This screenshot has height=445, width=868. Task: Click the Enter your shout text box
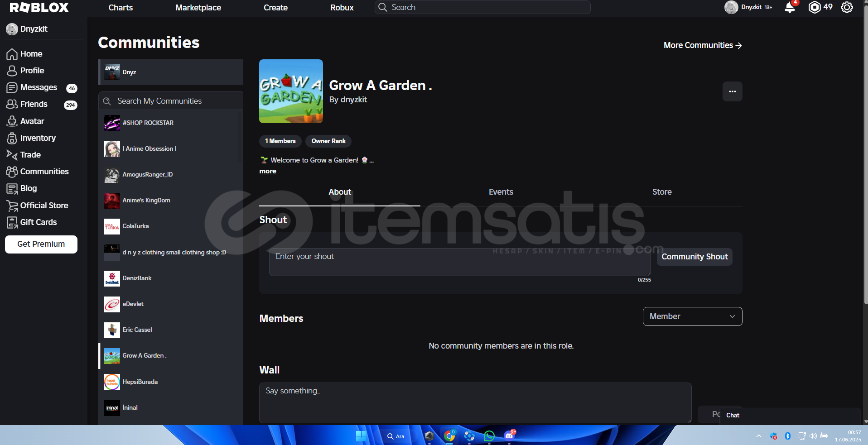pos(460,262)
